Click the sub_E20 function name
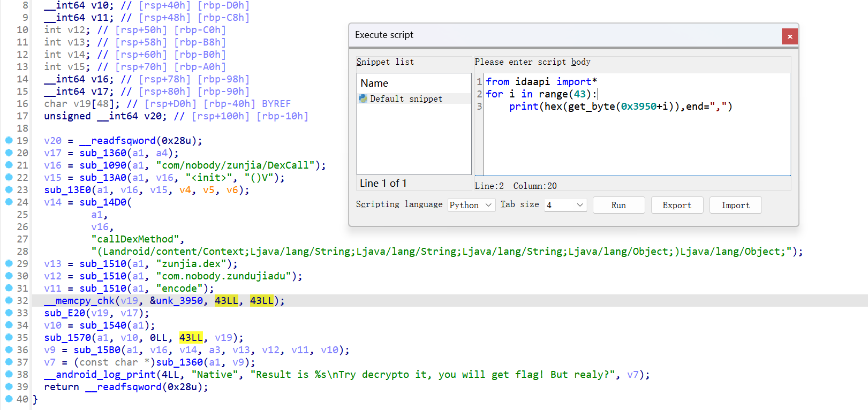 tap(64, 313)
